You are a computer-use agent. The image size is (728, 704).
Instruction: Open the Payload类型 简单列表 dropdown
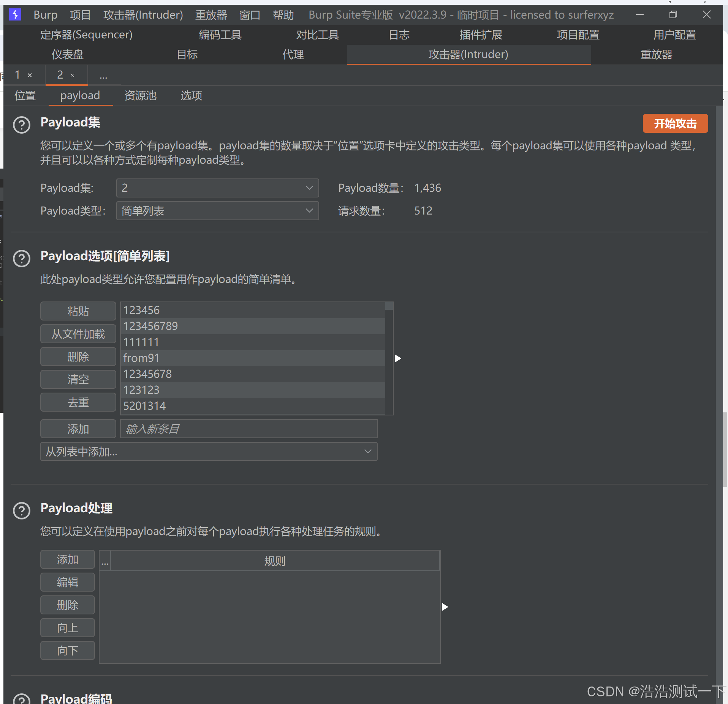coord(217,211)
